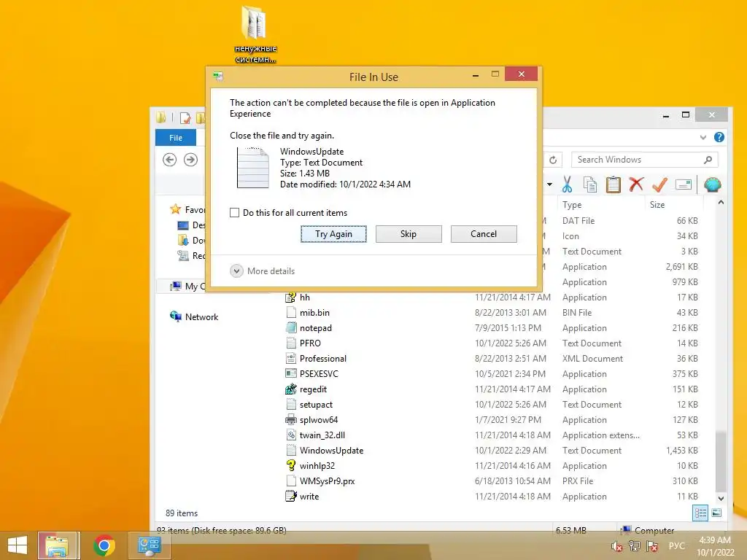The image size is (747, 560).
Task: Select the setupact file
Action: pos(491,404)
